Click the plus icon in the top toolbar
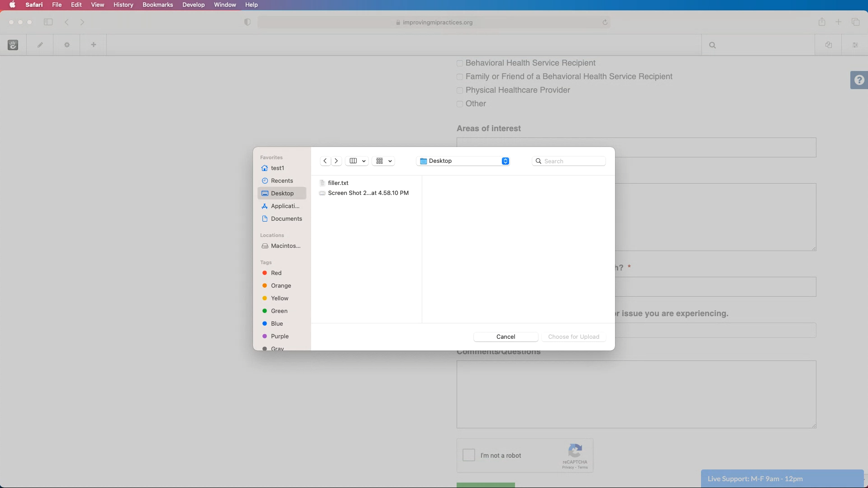Screen dimensions: 868x488 pyautogui.click(x=93, y=44)
